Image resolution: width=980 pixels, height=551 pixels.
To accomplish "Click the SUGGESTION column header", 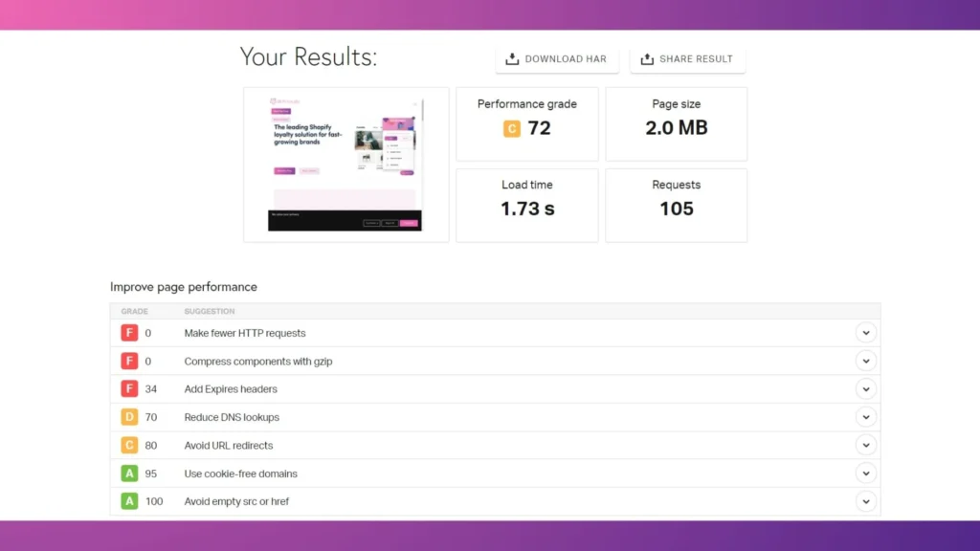I will 209,311.
